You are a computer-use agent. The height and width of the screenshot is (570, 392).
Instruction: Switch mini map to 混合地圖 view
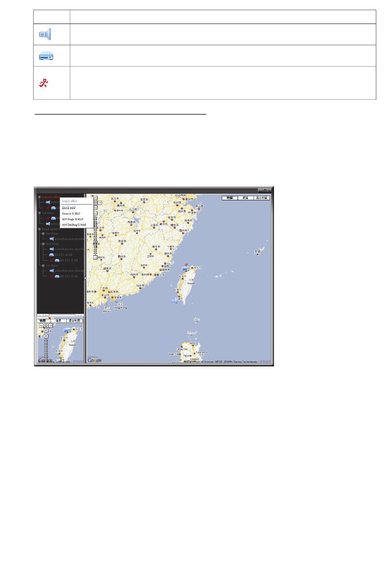click(74, 321)
